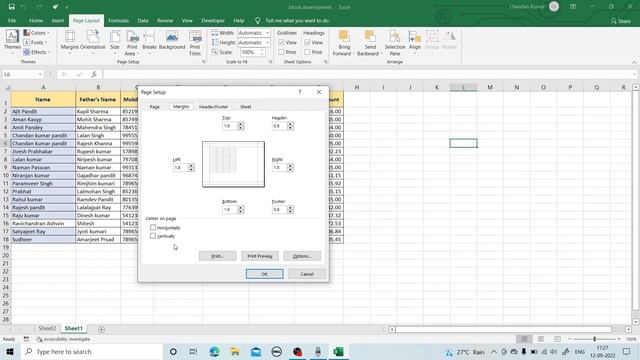Click Tell me what you want to do
Image resolution: width=640 pixels, height=360 pixels.
(x=297, y=20)
